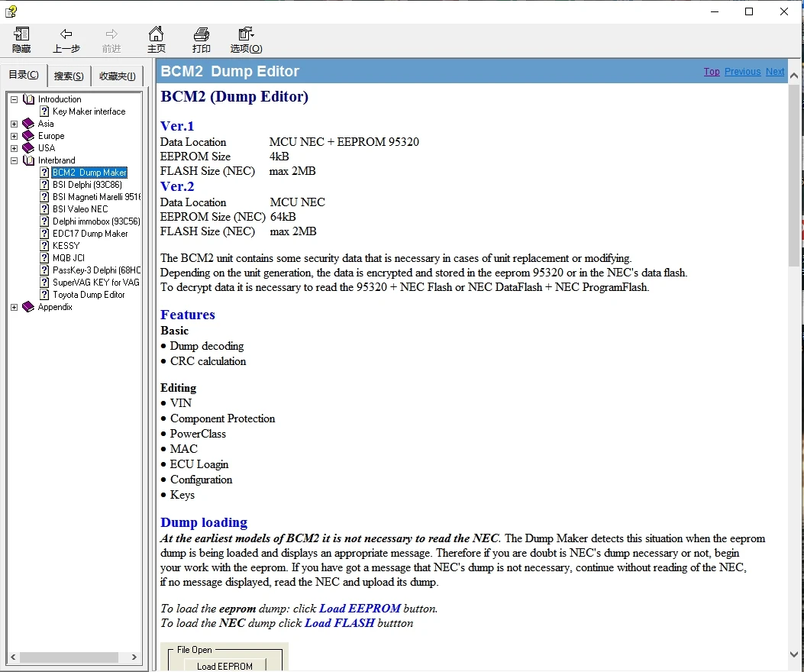
Task: Click the BSI Delphi (93C86) page icon
Action: tap(44, 185)
